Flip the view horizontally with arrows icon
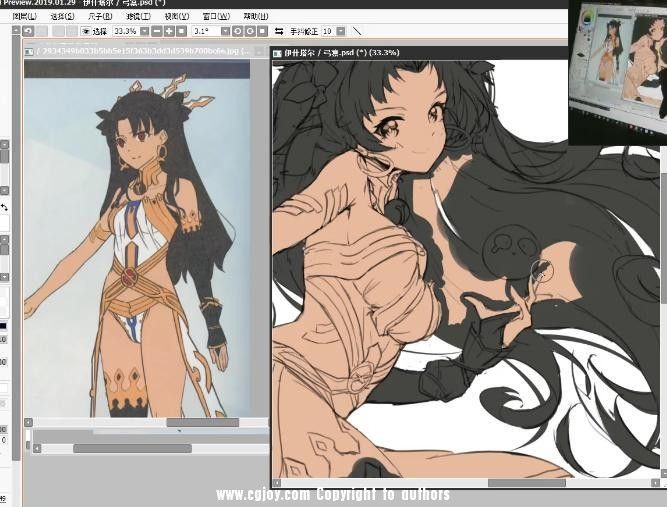This screenshot has height=507, width=667. [279, 31]
